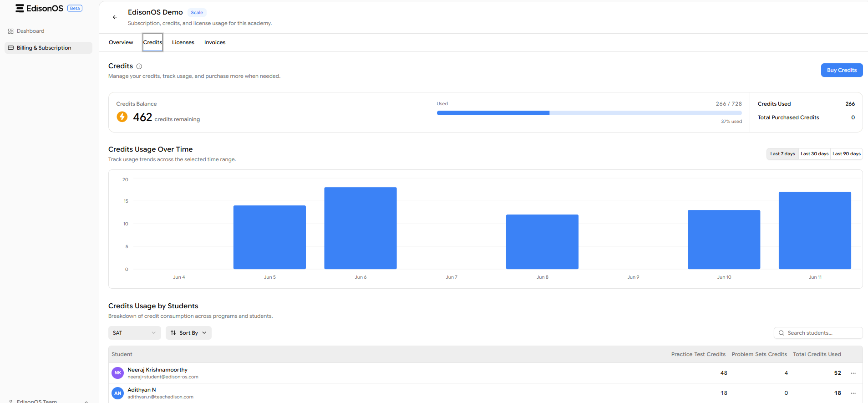Click the email adithyan.n@teachedison.com

point(161,397)
